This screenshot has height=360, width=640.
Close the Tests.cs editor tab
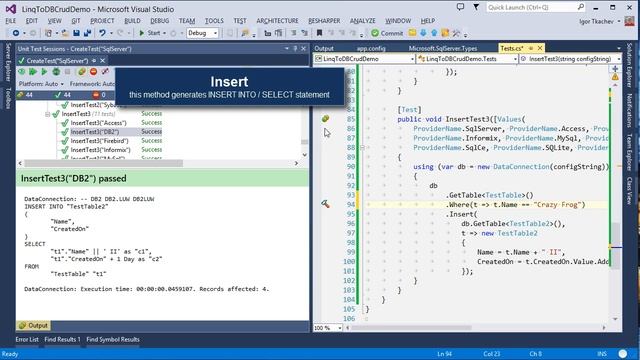(540, 48)
